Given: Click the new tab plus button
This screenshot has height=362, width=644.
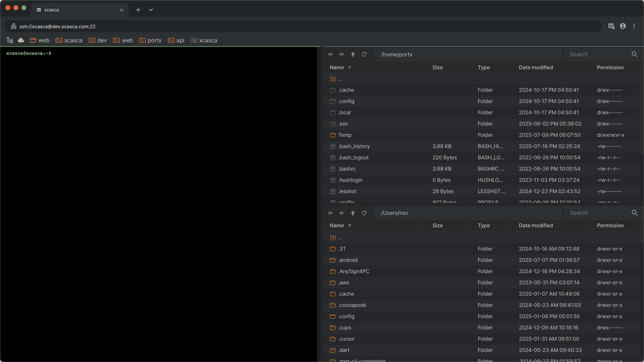Looking at the screenshot, I should (138, 10).
